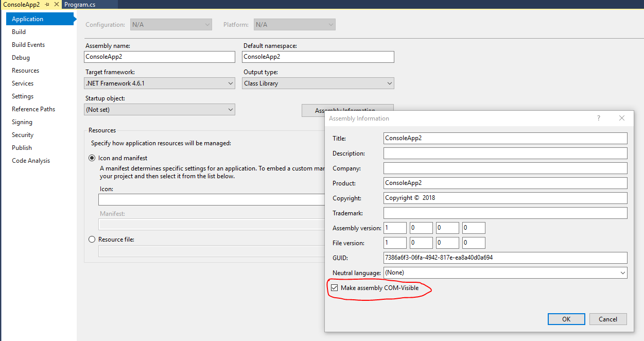Select the Icon and manifest radio button

[x=92, y=158]
